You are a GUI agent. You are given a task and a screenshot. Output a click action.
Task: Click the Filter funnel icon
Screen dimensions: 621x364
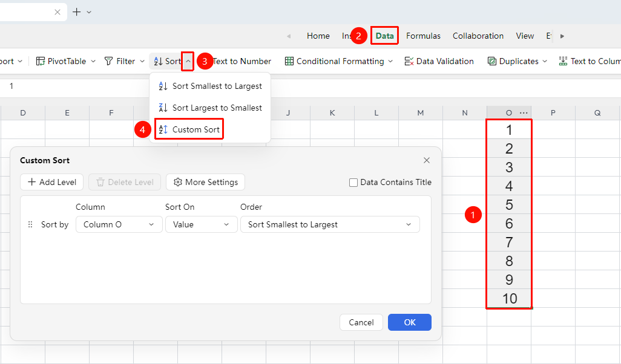pyautogui.click(x=108, y=61)
